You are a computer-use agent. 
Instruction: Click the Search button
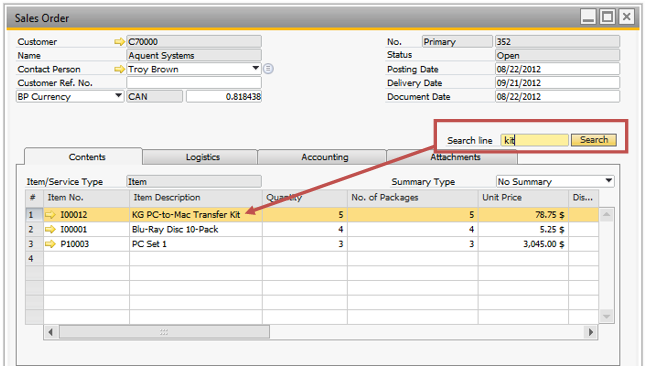click(x=594, y=140)
